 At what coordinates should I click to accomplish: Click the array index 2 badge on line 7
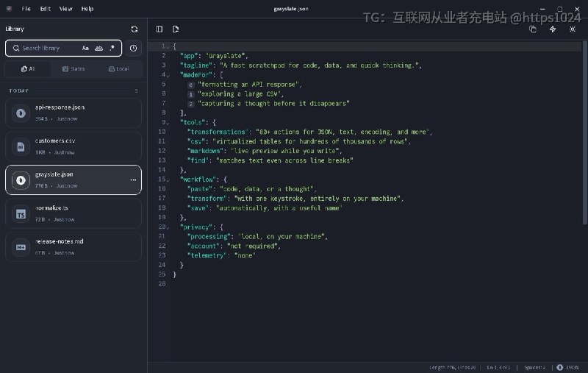190,104
